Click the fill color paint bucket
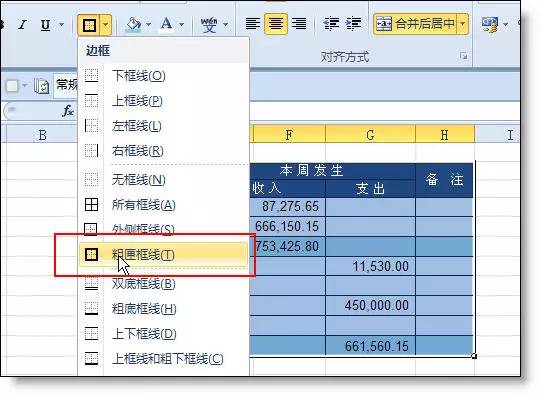This screenshot has width=542, height=398. [133, 25]
